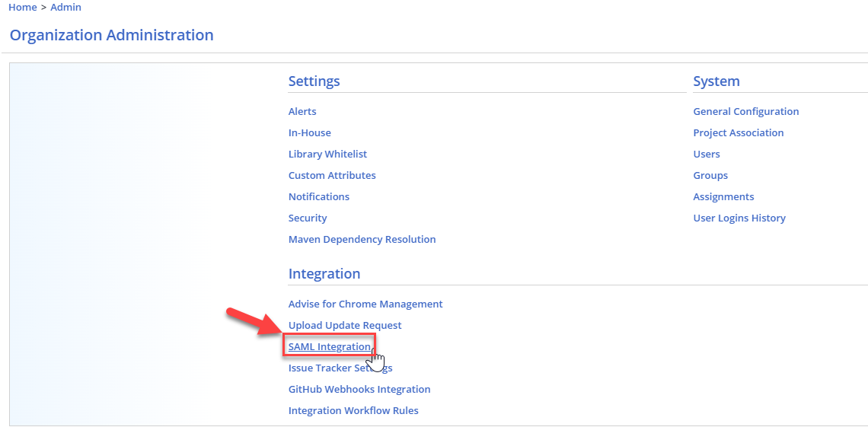Open the Notifications settings

[x=319, y=196]
